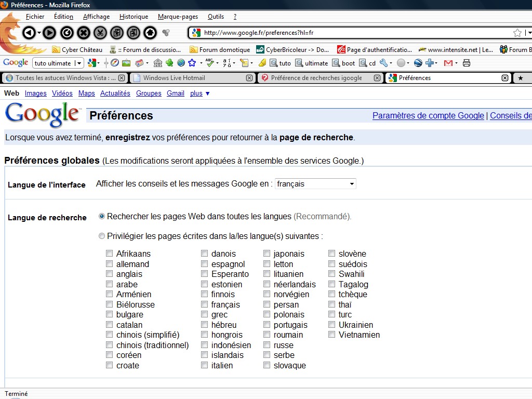Screen dimensions: 532x399
Task: Switch to the Windows Live Hotmail tab
Action: pyautogui.click(x=174, y=78)
